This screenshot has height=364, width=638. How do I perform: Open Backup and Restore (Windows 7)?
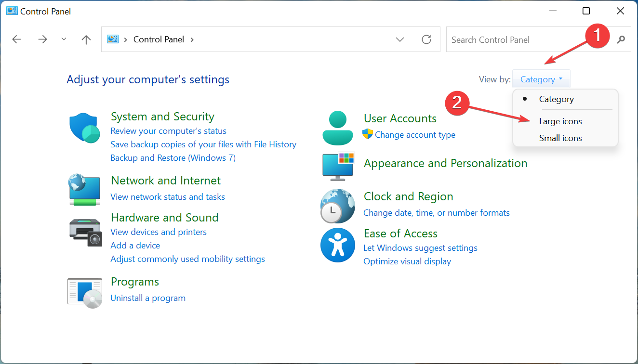pos(173,157)
